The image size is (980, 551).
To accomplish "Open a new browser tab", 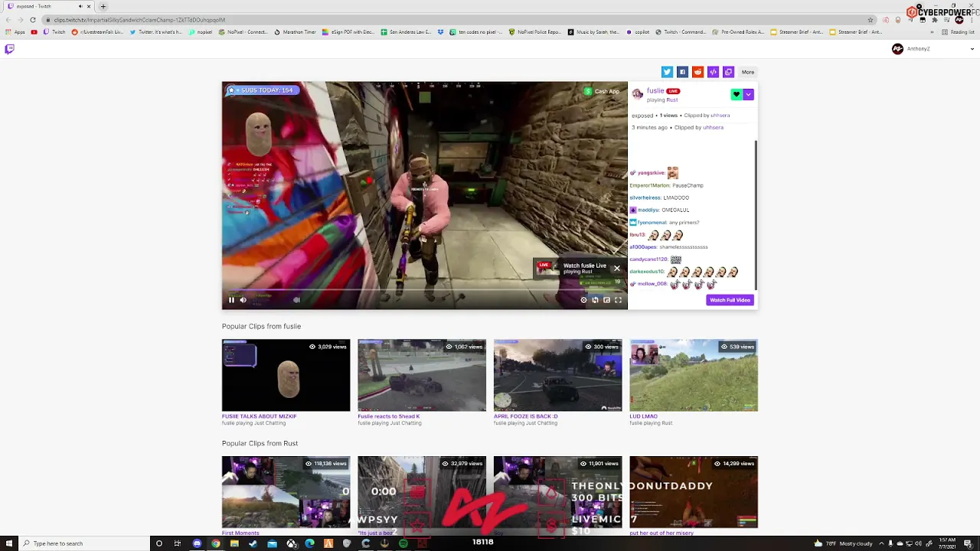I will pos(103,6).
